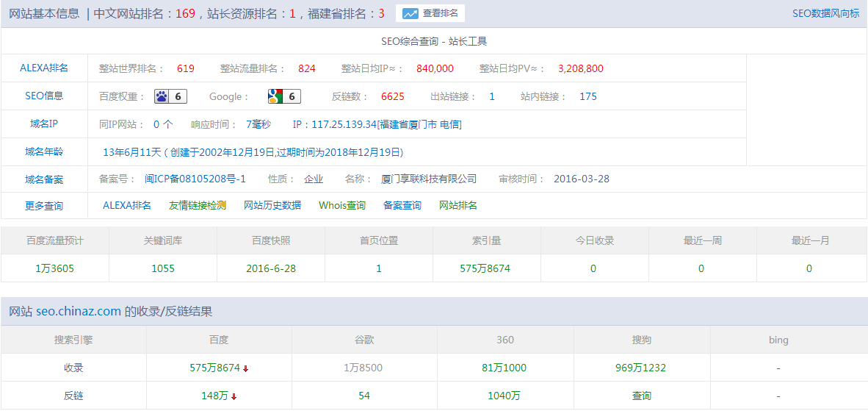868x411 pixels.
Task: Click the 搜狗 column header
Action: click(642, 340)
